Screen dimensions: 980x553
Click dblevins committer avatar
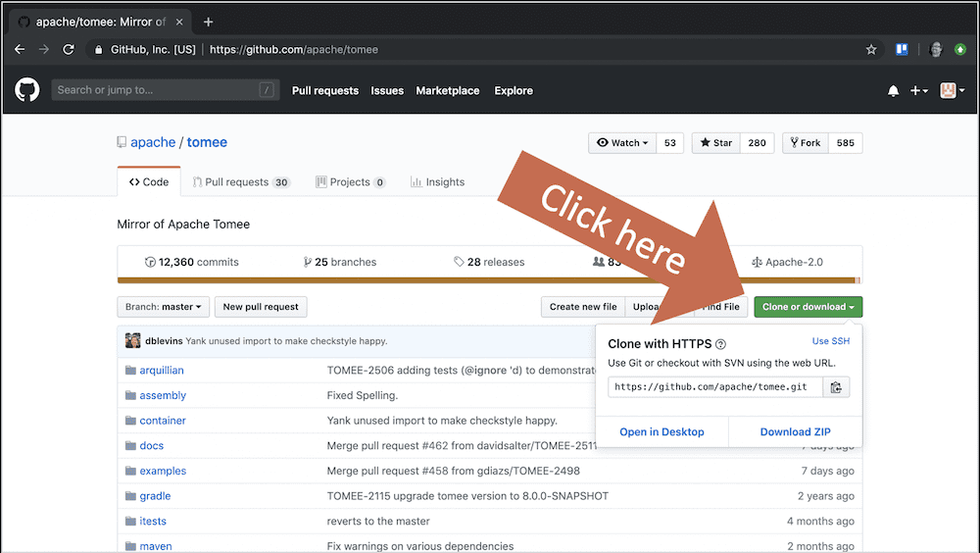(x=132, y=341)
